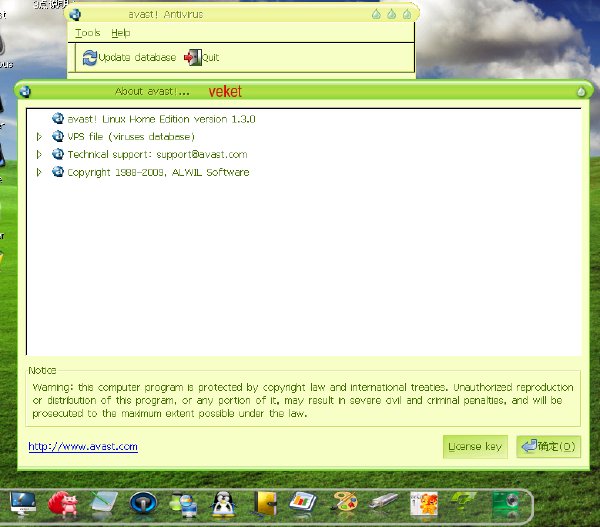Open the USB drive dock icon
This screenshot has height=527, width=600.
click(x=384, y=501)
